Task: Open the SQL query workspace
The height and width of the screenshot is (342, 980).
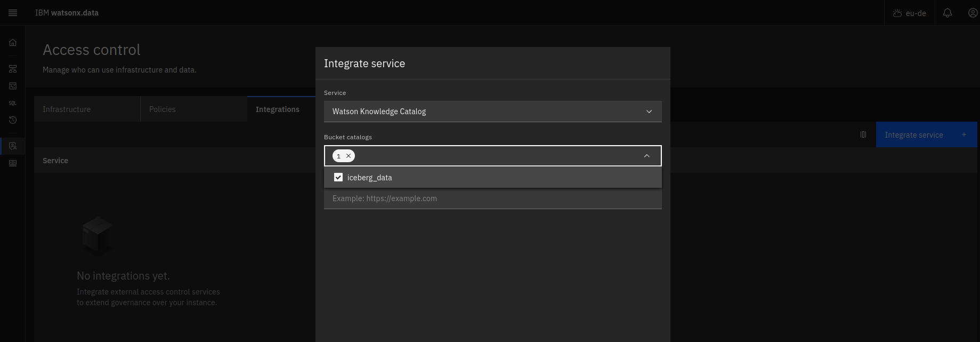Action: coord(13,103)
